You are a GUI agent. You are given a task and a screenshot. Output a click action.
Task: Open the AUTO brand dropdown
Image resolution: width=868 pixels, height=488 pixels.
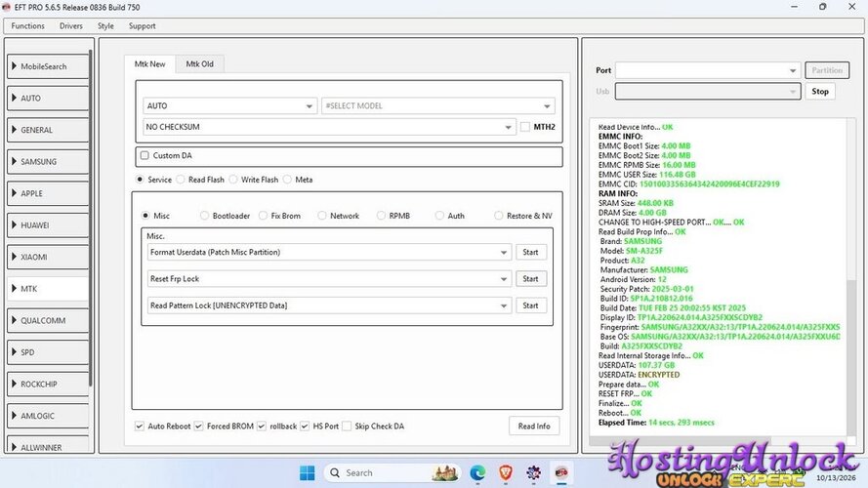tap(229, 105)
